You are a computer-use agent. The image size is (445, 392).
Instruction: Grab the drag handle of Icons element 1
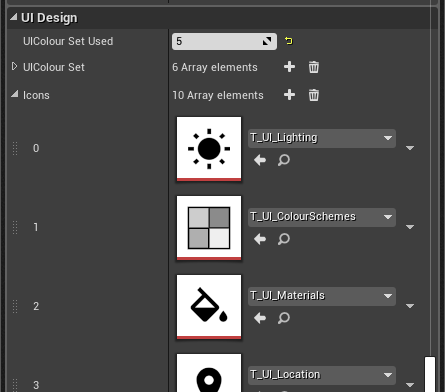[x=15, y=227]
